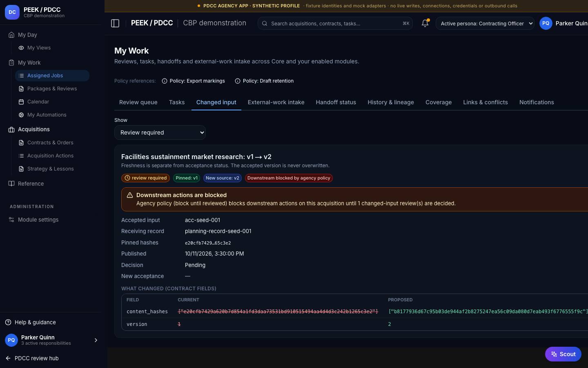Open Contracts & Orders
588x368 pixels.
tap(52, 143)
